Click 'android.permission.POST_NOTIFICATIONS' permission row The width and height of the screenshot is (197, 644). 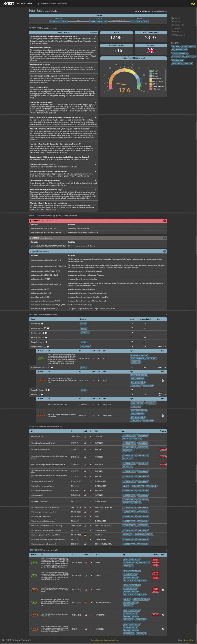[x=98, y=229]
